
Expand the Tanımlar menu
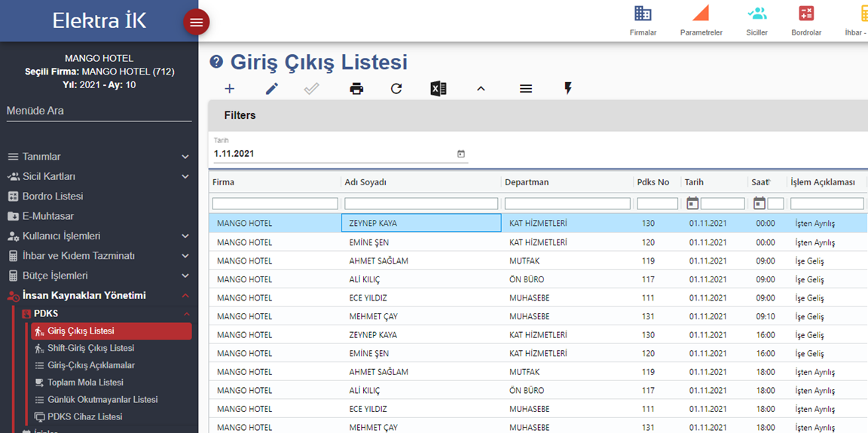99,157
